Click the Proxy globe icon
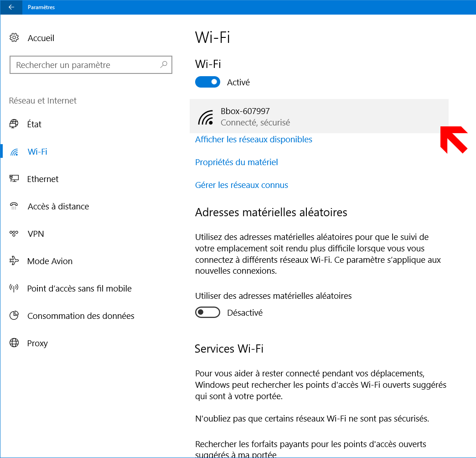The height and width of the screenshot is (458, 476). 14,343
